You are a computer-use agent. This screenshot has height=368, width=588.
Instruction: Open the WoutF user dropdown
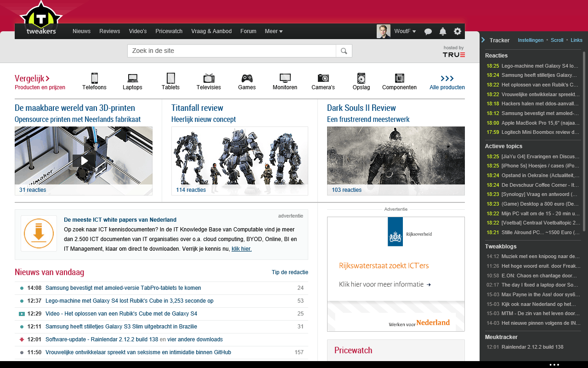tap(405, 31)
